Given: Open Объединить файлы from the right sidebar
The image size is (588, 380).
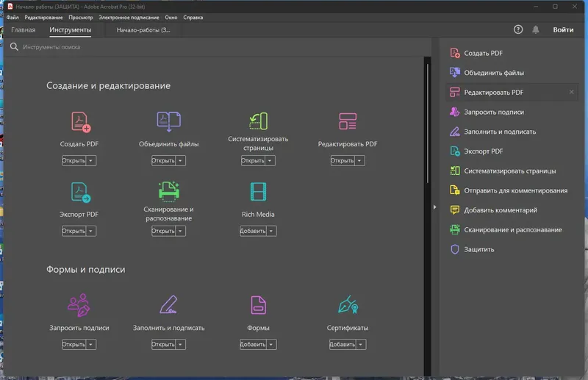Looking at the screenshot, I should 512,73.
